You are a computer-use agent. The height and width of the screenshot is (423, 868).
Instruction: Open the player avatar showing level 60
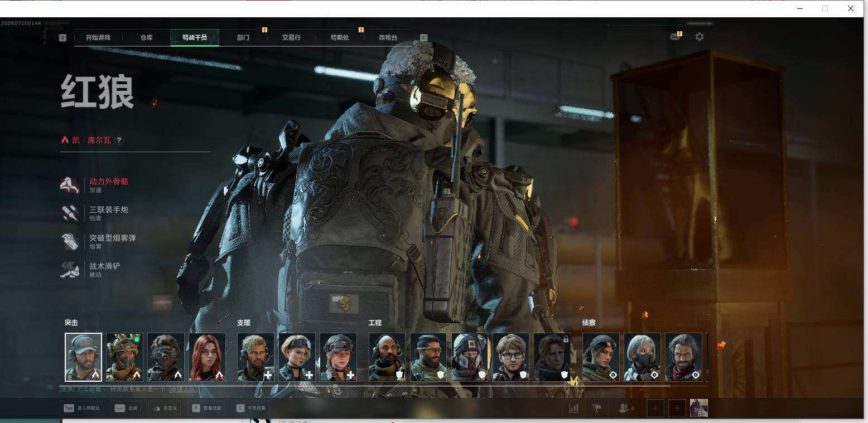click(699, 408)
